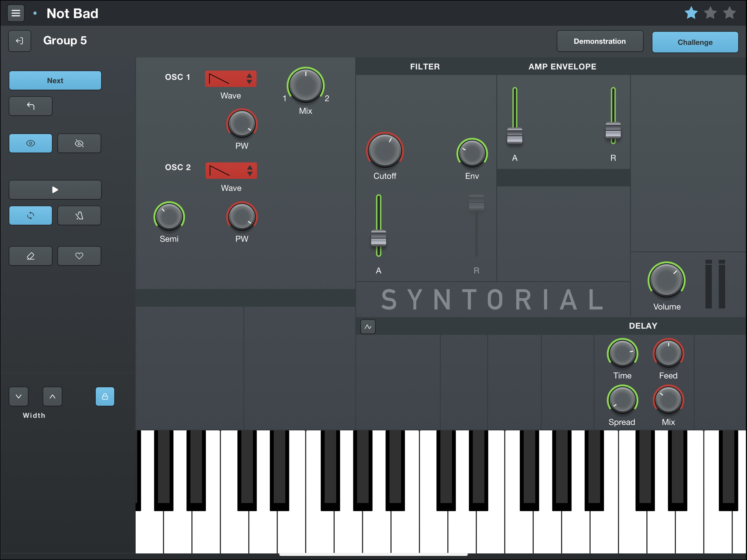The image size is (747, 560).
Task: Click the OSC 1 wave stepper arrows
Action: pyautogui.click(x=249, y=79)
